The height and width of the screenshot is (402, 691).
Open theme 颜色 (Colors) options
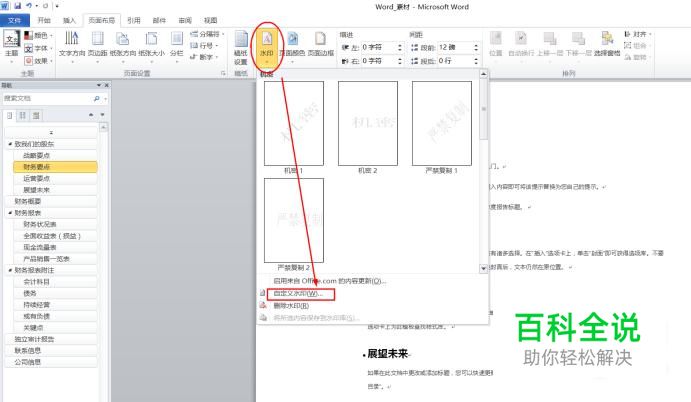39,35
